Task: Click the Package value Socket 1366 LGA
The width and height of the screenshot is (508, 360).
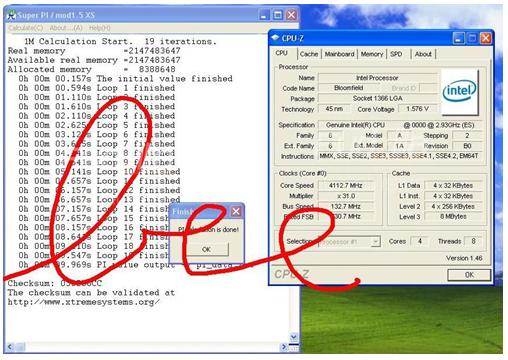Action: point(378,98)
